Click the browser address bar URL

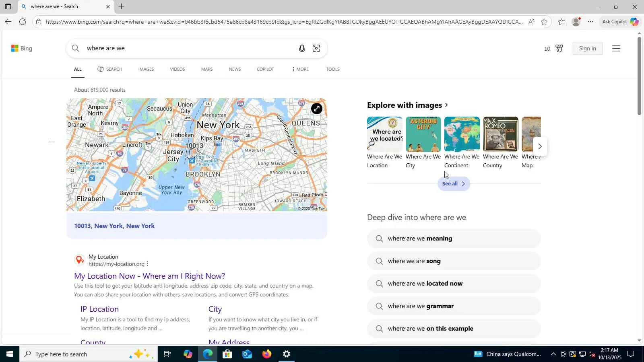[x=284, y=22]
